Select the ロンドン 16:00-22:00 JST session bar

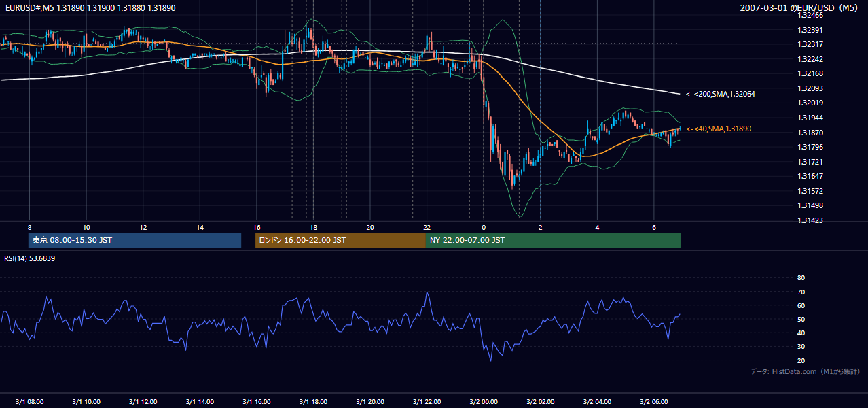[340, 240]
